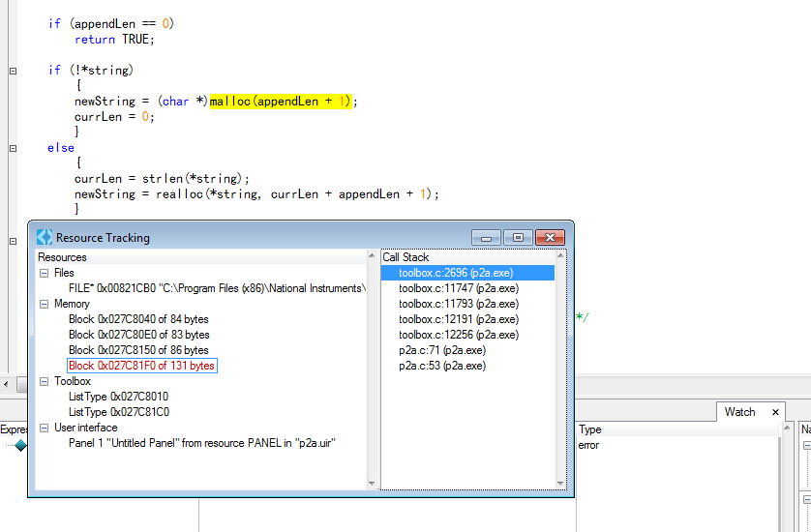Select Block 0x027C8150 of 86 bytes

coord(138,350)
